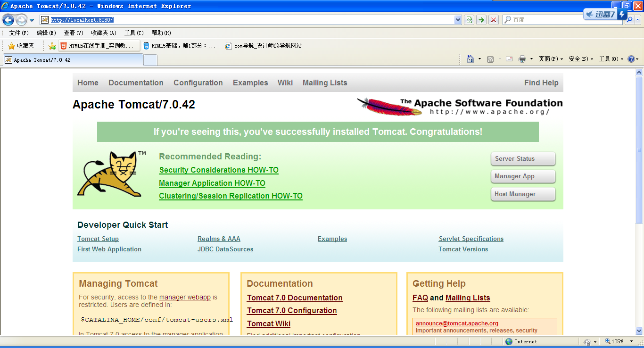Open Security Considerations HOW-TO link
The height and width of the screenshot is (348, 644).
tap(219, 170)
